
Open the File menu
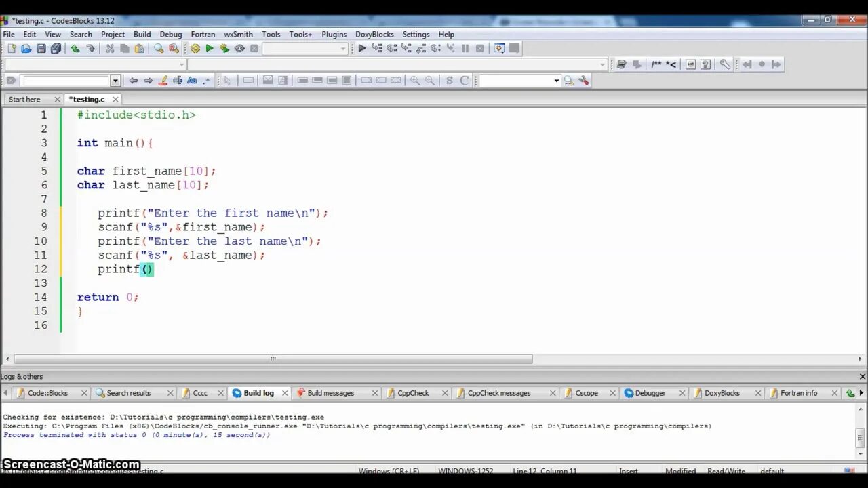[9, 34]
